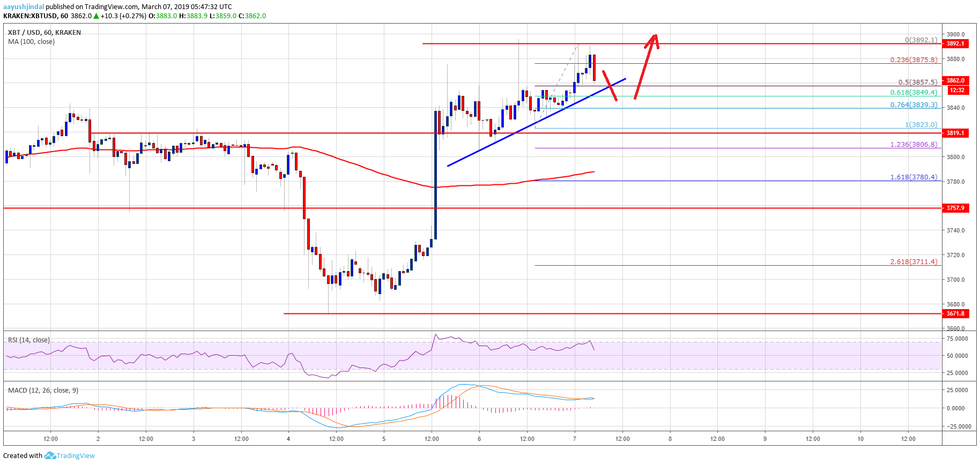Click the 2.618(3711.4) Fibonacci level label
The image size is (980, 465).
[914, 262]
